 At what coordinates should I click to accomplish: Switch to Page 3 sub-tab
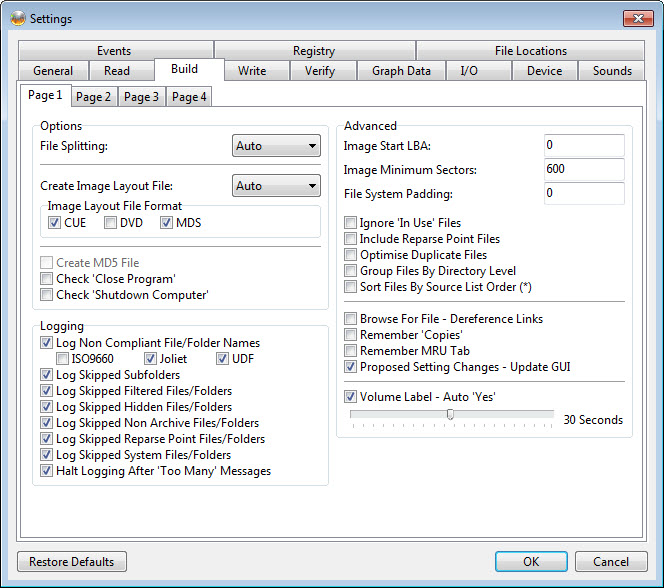[141, 97]
